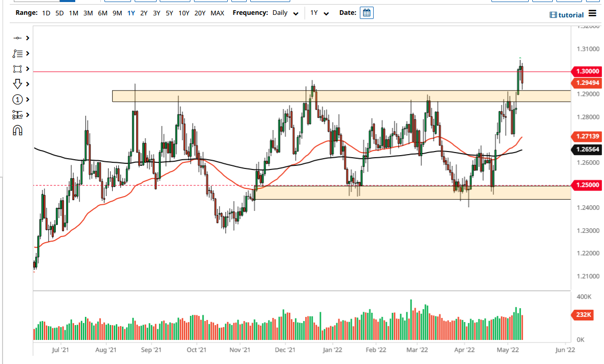The image size is (604, 364).
Task: Select the trend line drawing tool
Action: pos(18,37)
